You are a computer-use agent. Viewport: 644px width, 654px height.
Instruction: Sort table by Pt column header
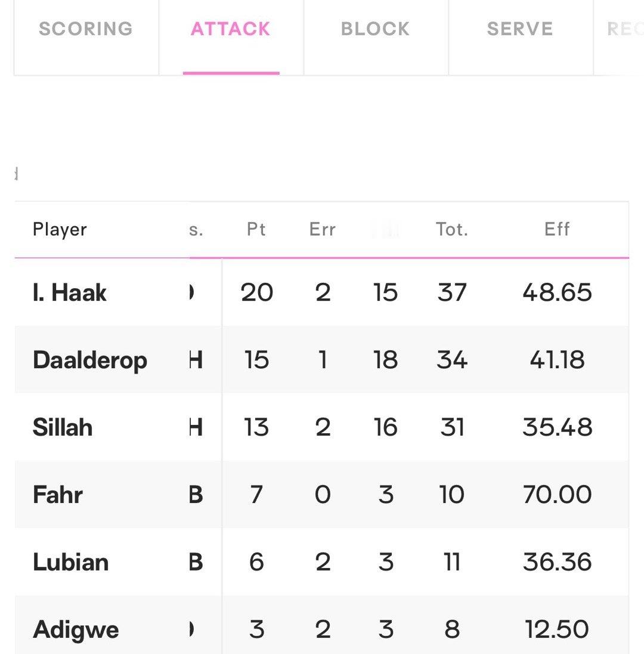[256, 230]
